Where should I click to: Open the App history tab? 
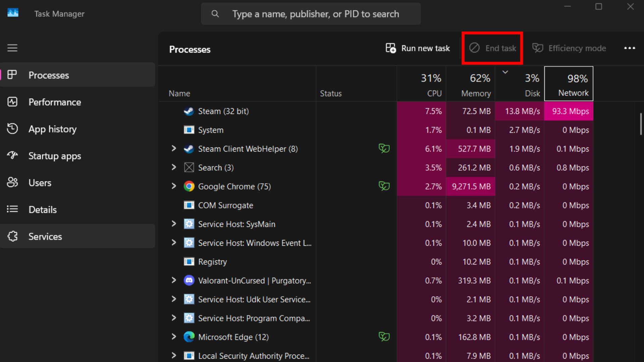(77, 129)
